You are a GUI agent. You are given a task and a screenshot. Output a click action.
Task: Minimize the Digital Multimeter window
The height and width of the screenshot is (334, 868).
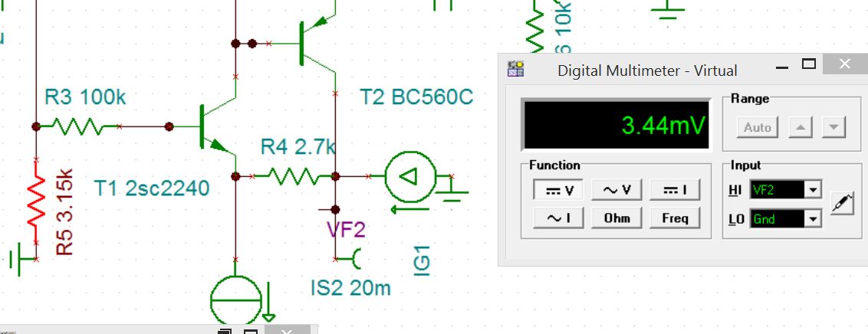click(x=781, y=67)
